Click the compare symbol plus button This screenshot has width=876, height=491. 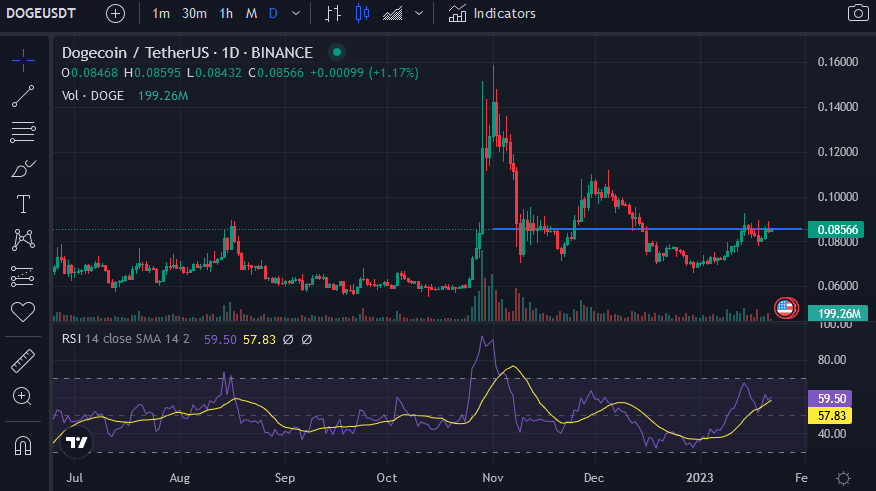116,14
